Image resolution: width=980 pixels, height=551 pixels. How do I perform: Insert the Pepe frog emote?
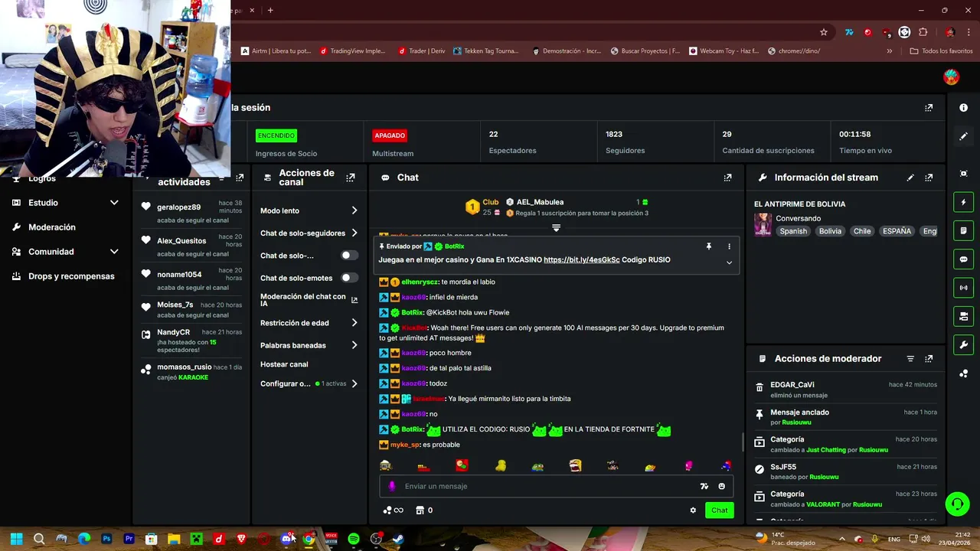[x=537, y=466]
